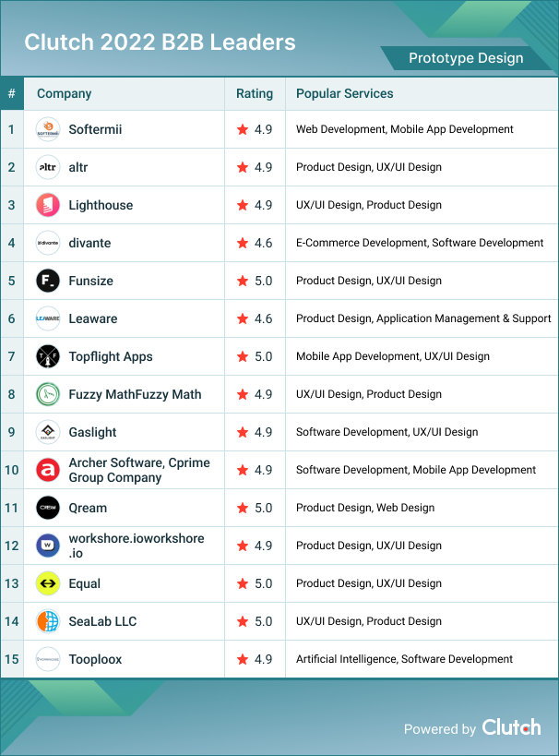Click the workshore.io purple logo
Viewport: 559px width, 756px height.
[48, 546]
